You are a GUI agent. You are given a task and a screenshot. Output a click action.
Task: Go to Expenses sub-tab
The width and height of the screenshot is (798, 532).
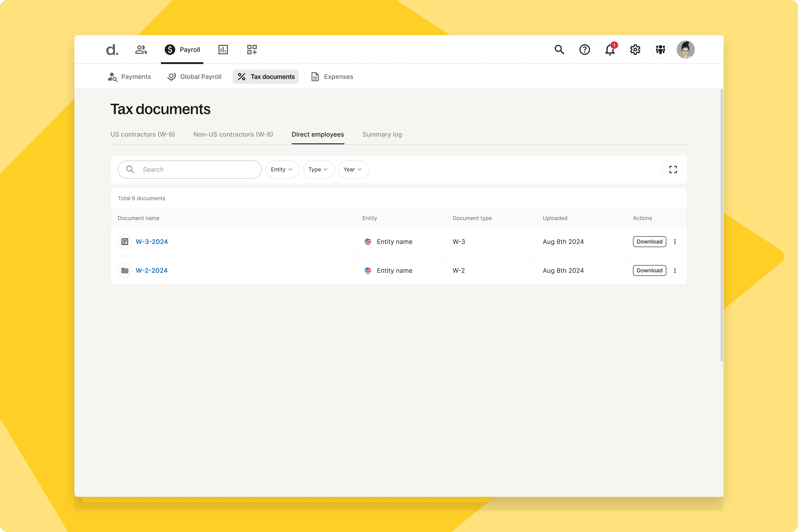pos(332,77)
